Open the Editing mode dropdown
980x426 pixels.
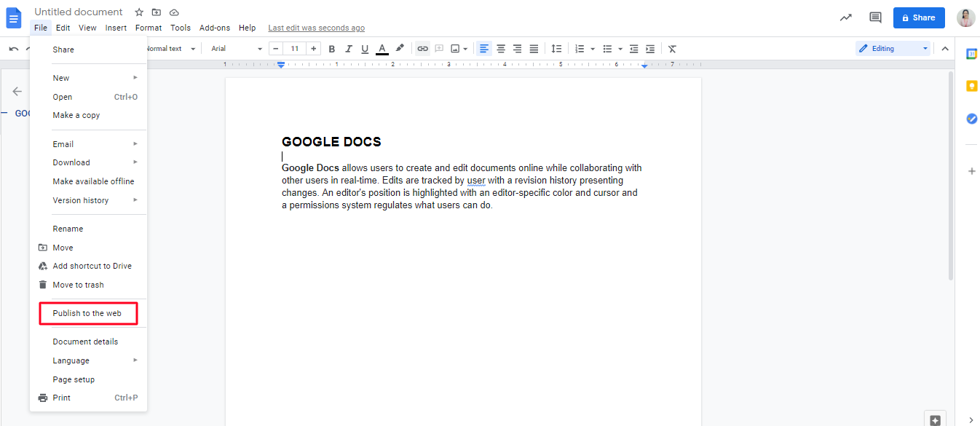coord(893,49)
